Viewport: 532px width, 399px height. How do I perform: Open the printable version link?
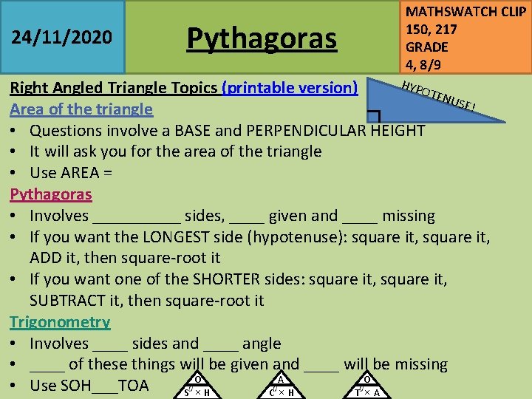(x=290, y=88)
